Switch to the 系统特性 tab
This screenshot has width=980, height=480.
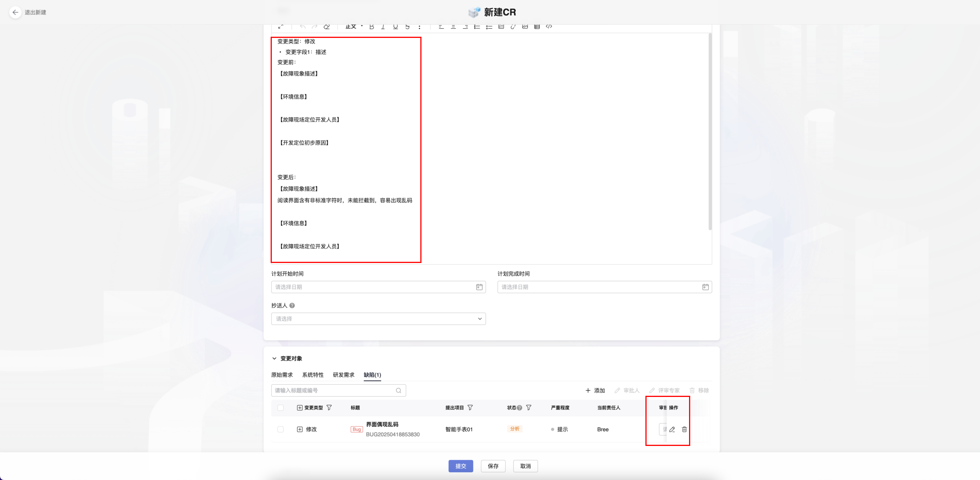313,375
